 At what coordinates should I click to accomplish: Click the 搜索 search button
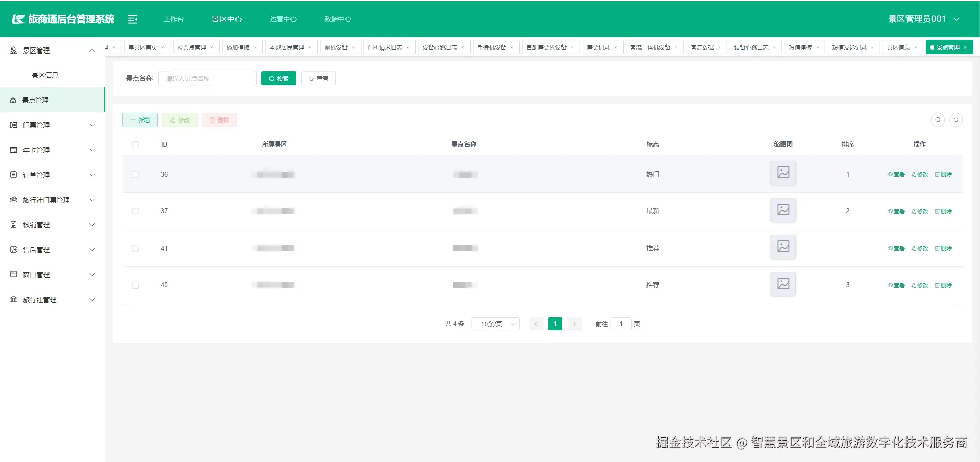point(279,79)
